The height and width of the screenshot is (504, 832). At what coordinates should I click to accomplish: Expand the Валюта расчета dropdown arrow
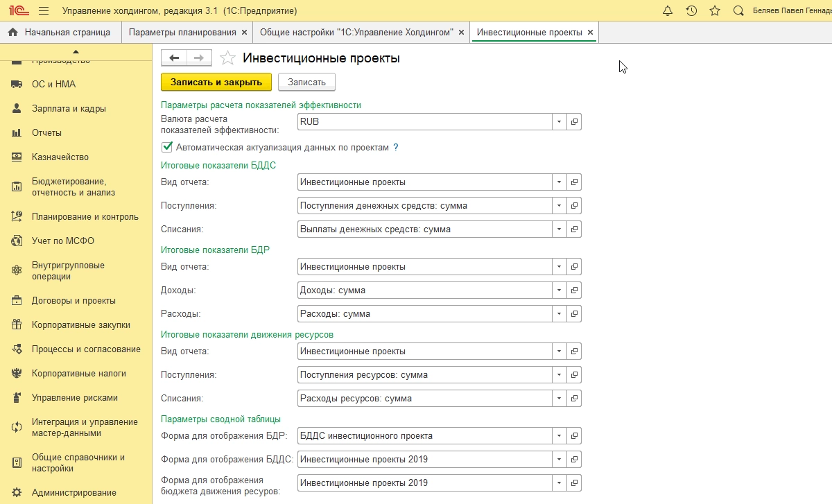(x=559, y=121)
